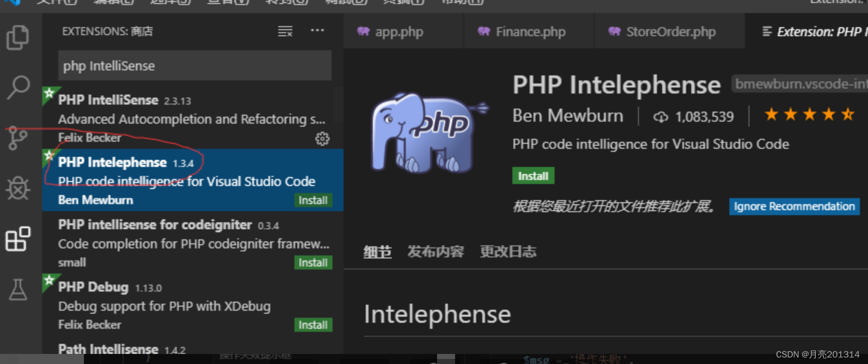Select PHP Debug 1.13.0 extension

pos(193,305)
